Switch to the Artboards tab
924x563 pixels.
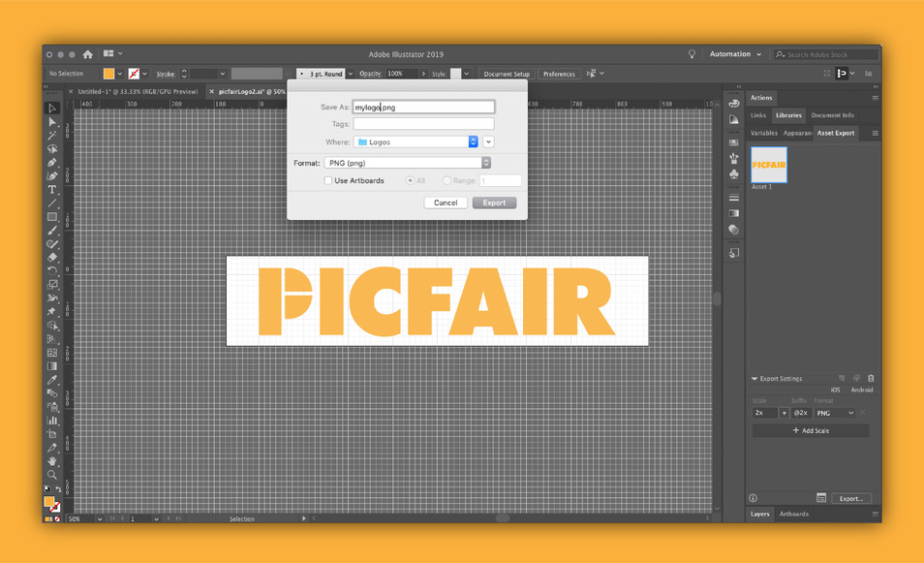tap(793, 514)
